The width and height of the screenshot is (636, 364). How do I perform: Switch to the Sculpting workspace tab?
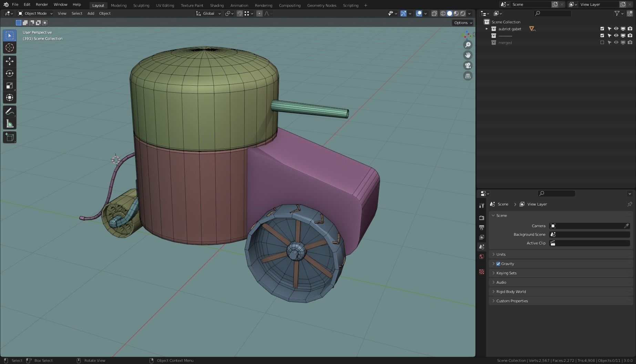(x=141, y=5)
